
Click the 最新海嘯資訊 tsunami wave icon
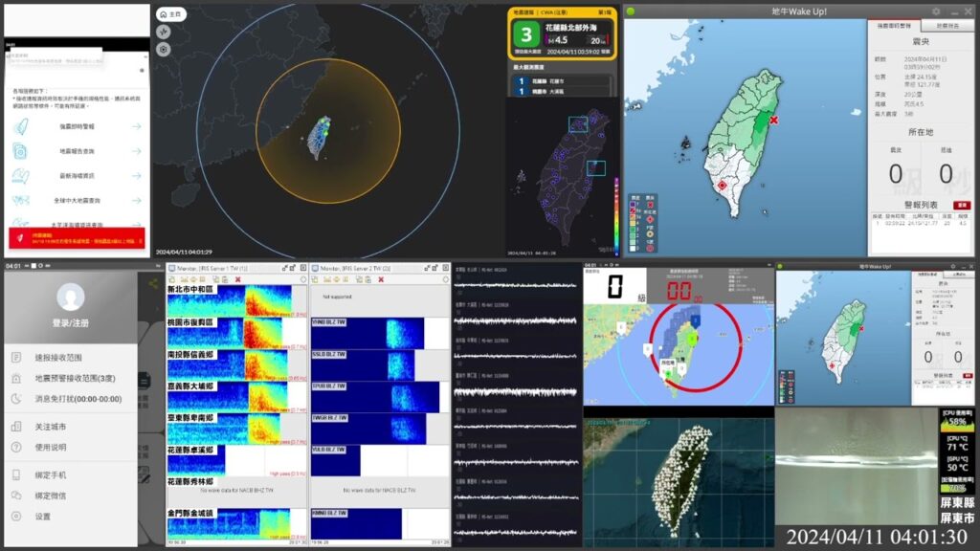18,175
